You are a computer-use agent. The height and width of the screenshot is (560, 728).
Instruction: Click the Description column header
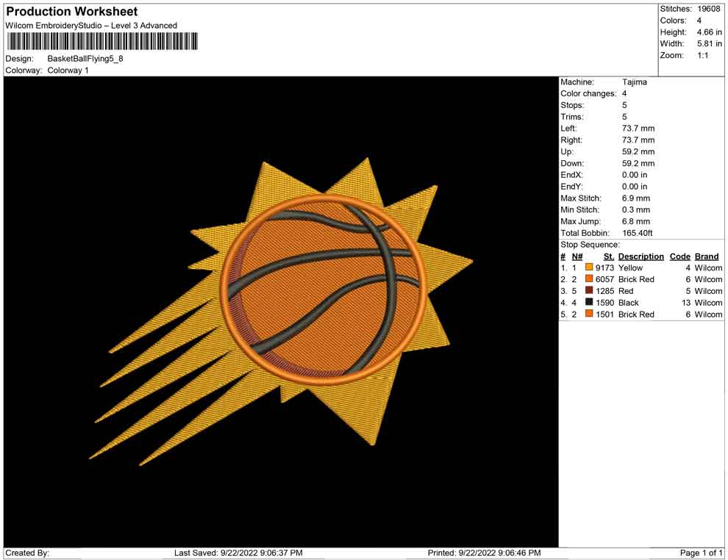tap(641, 256)
